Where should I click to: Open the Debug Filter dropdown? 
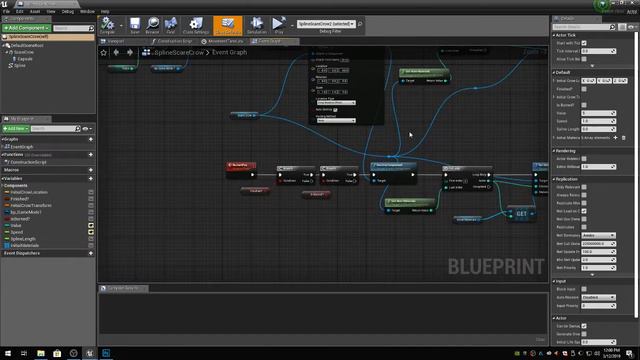326,24
